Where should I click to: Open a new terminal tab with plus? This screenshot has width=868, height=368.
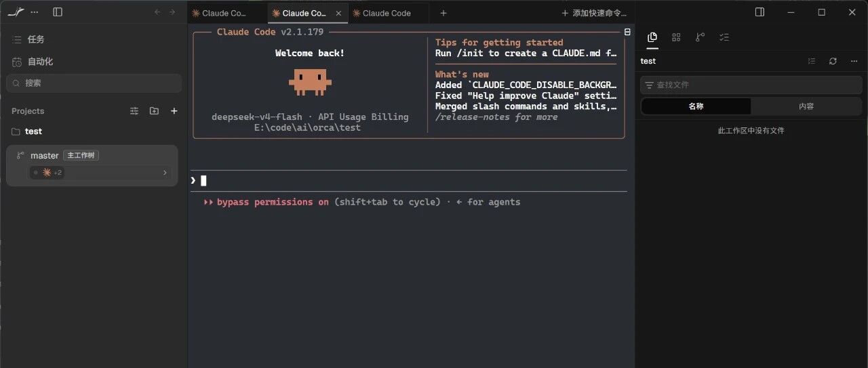point(443,13)
